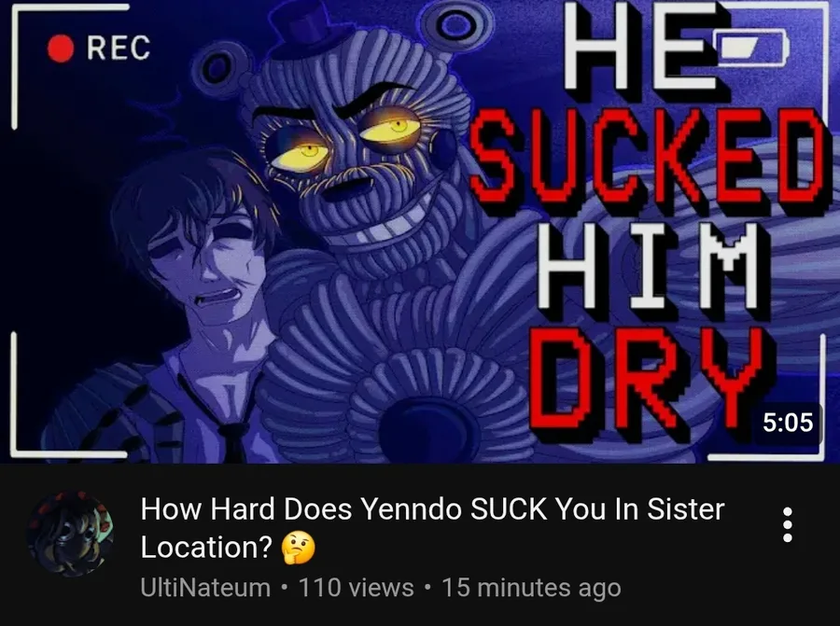
Task: Click the word Location? in video title
Action: [x=206, y=548]
